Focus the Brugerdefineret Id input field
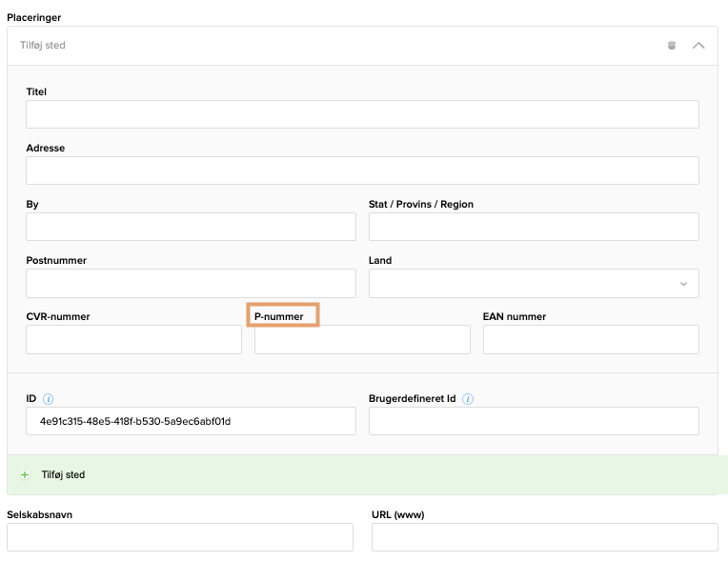728x561 pixels. pos(534,421)
